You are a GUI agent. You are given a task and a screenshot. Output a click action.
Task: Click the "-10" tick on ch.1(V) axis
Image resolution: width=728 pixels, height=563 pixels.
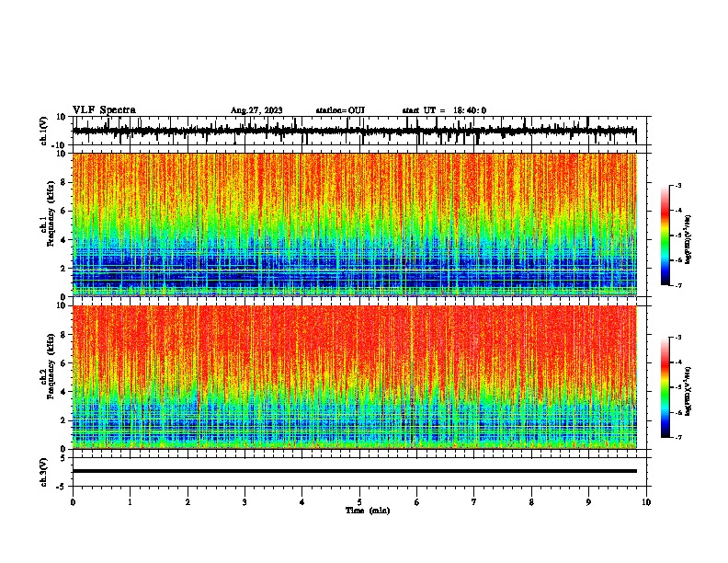[x=60, y=144]
